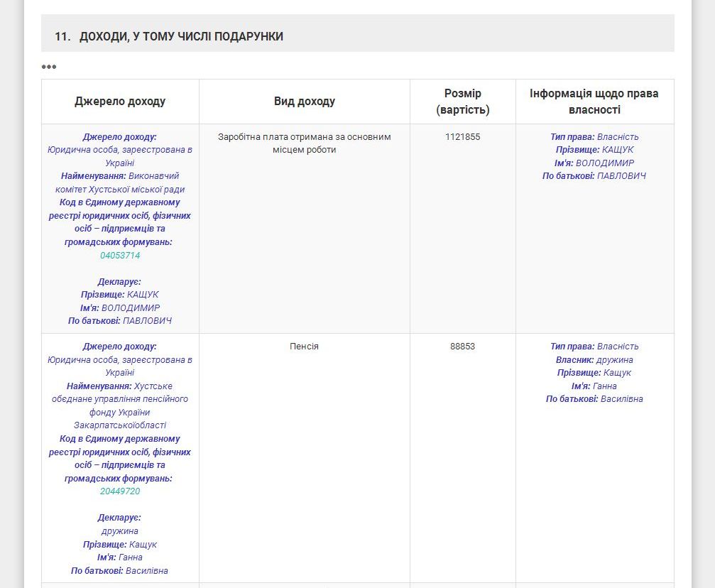Click the 'Розмір (вартість)' column header

(x=462, y=102)
